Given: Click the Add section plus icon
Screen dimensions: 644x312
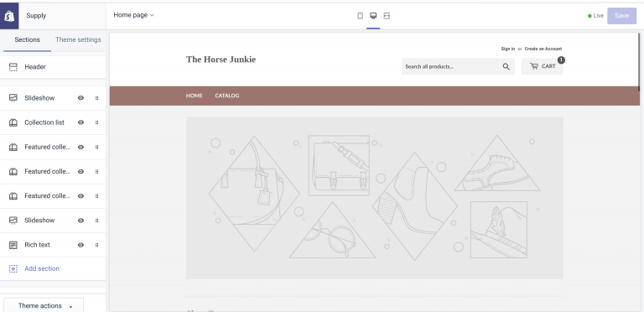Looking at the screenshot, I should tap(13, 268).
